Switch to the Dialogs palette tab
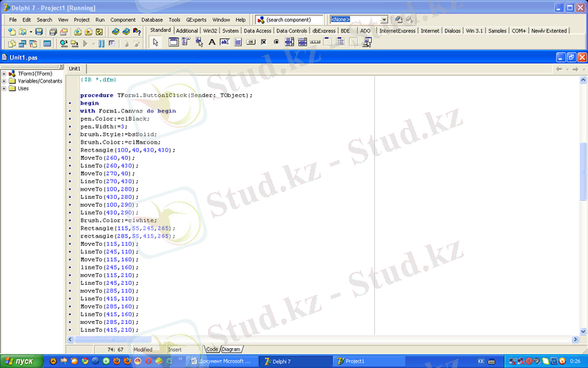This screenshot has height=368, width=588. [x=452, y=31]
